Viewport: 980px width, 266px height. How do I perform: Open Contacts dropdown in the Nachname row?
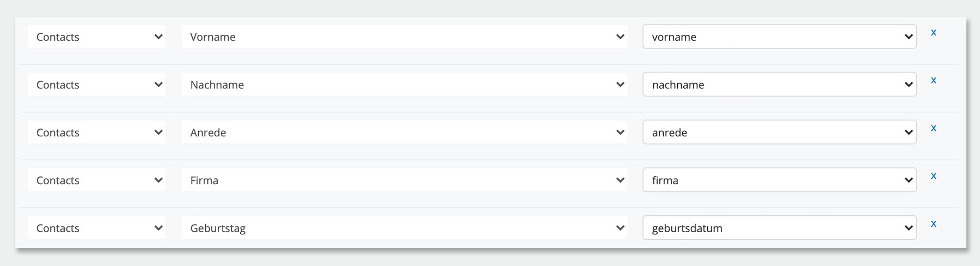click(x=97, y=84)
